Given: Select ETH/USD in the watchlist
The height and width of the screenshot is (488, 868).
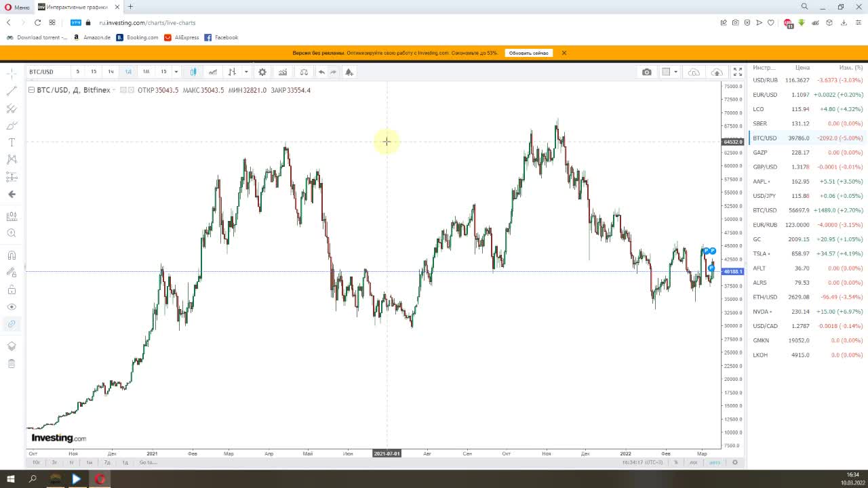Looking at the screenshot, I should 807,297.
